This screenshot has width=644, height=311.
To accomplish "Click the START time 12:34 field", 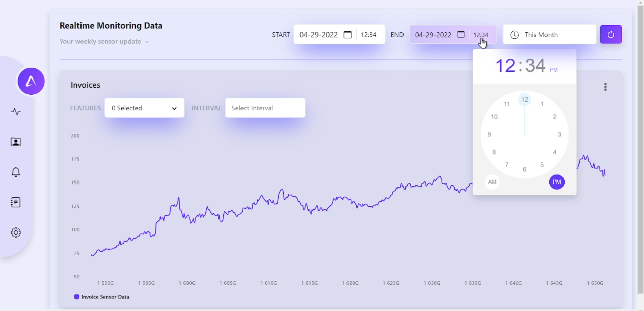I will [x=369, y=35].
